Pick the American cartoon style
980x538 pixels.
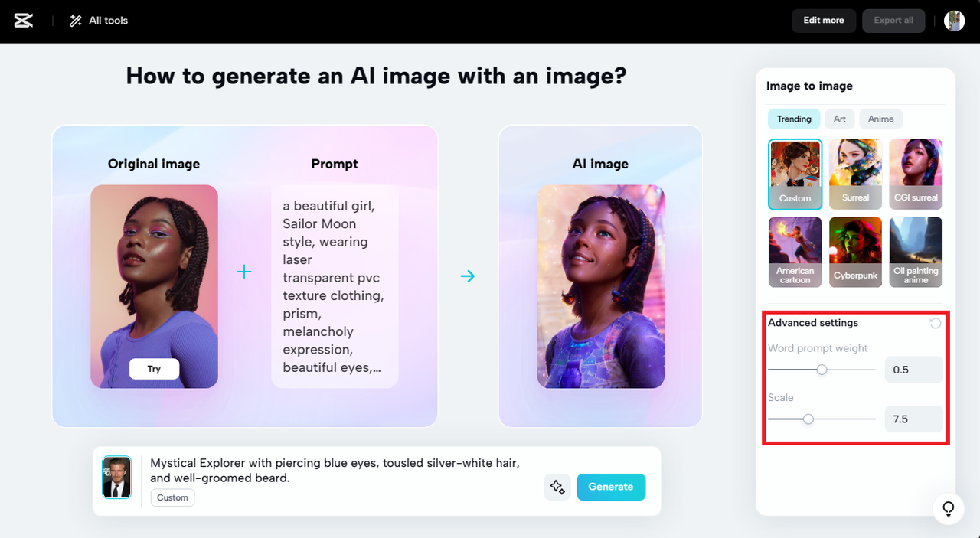795,252
